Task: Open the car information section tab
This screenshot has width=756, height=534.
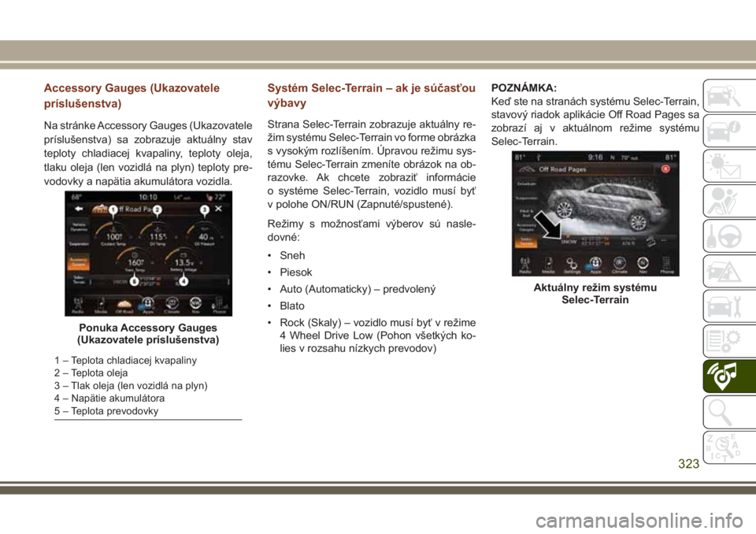Action: [729, 131]
